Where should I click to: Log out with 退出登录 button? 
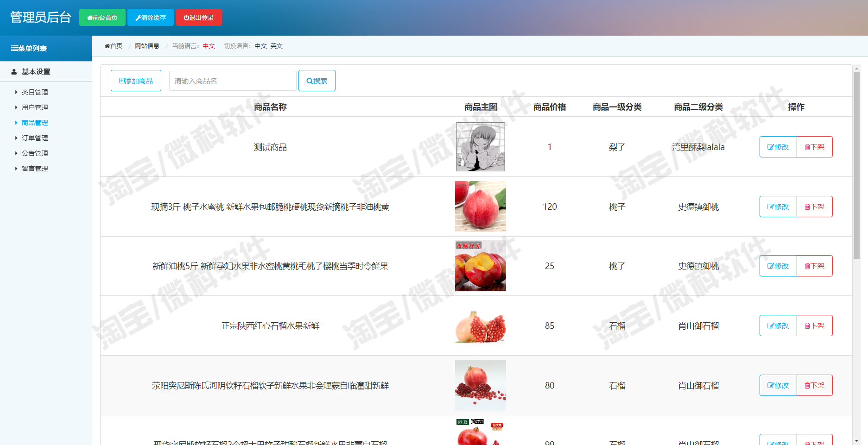click(x=199, y=18)
